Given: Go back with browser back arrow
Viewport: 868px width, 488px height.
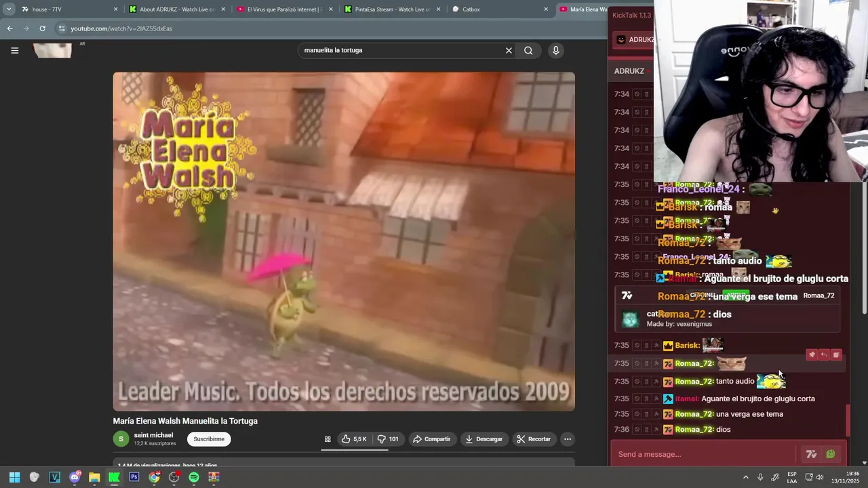Looking at the screenshot, I should click(x=9, y=28).
